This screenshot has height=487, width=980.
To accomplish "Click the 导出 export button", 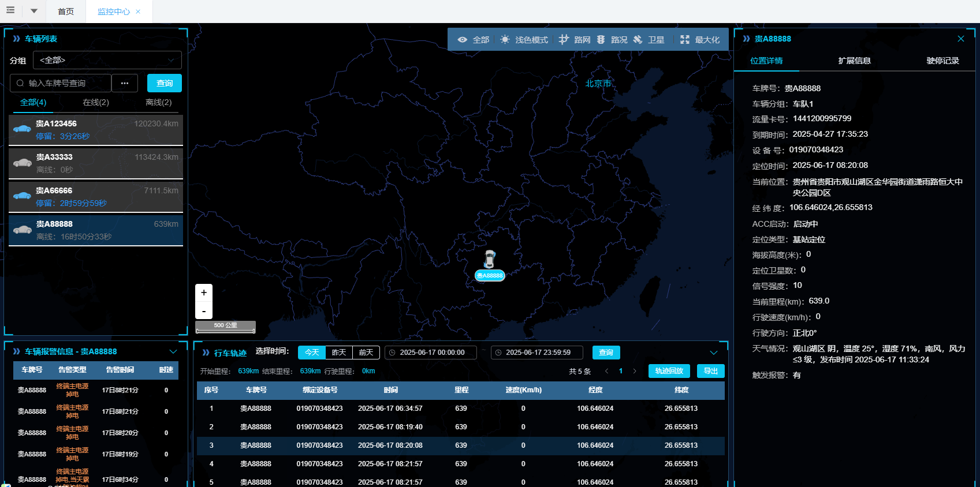I will tap(710, 371).
